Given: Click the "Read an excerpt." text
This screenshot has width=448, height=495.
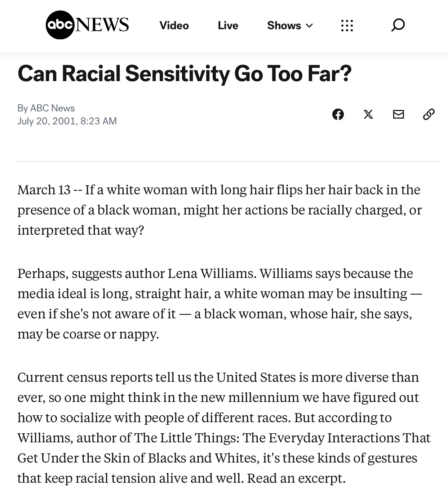Looking at the screenshot, I should [296, 478].
